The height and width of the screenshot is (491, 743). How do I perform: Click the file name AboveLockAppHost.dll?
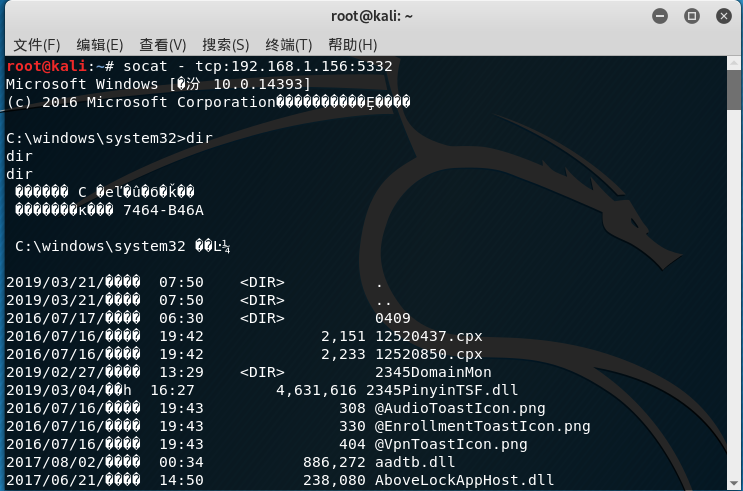pos(464,481)
